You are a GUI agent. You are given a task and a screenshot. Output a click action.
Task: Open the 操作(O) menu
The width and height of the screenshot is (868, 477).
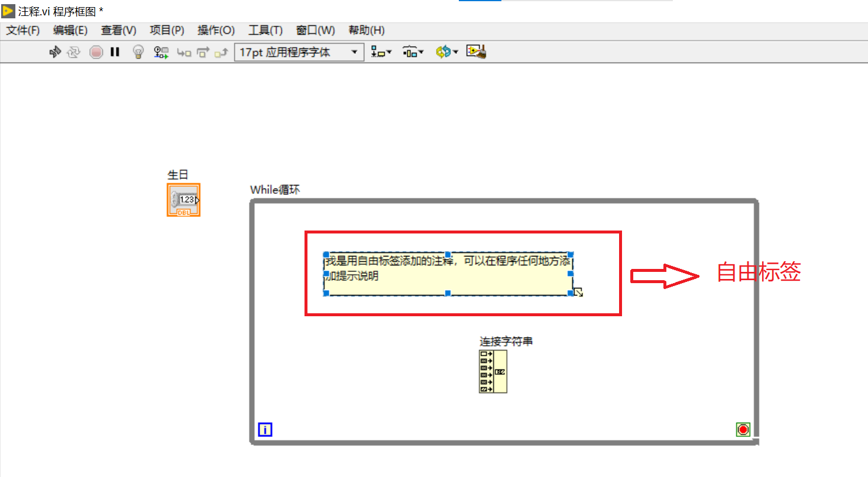point(216,30)
